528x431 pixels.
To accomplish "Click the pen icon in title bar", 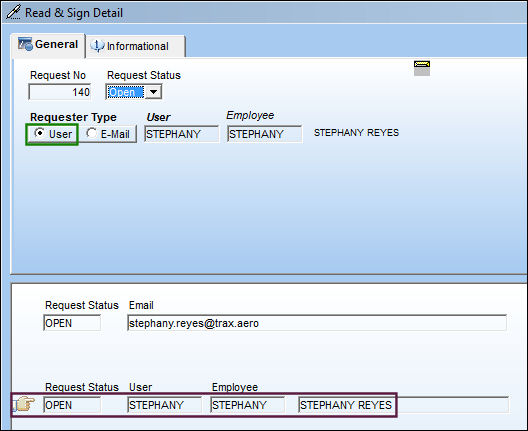I will point(14,12).
